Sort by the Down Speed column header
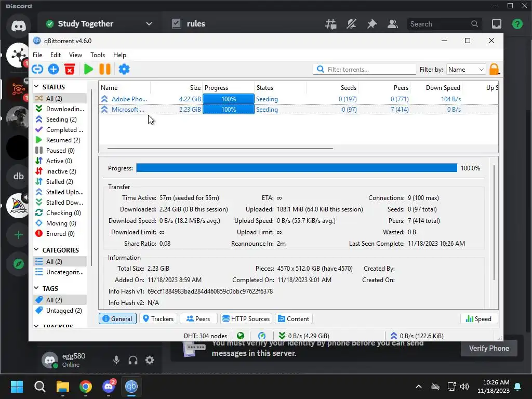The height and width of the screenshot is (399, 532). (436, 87)
